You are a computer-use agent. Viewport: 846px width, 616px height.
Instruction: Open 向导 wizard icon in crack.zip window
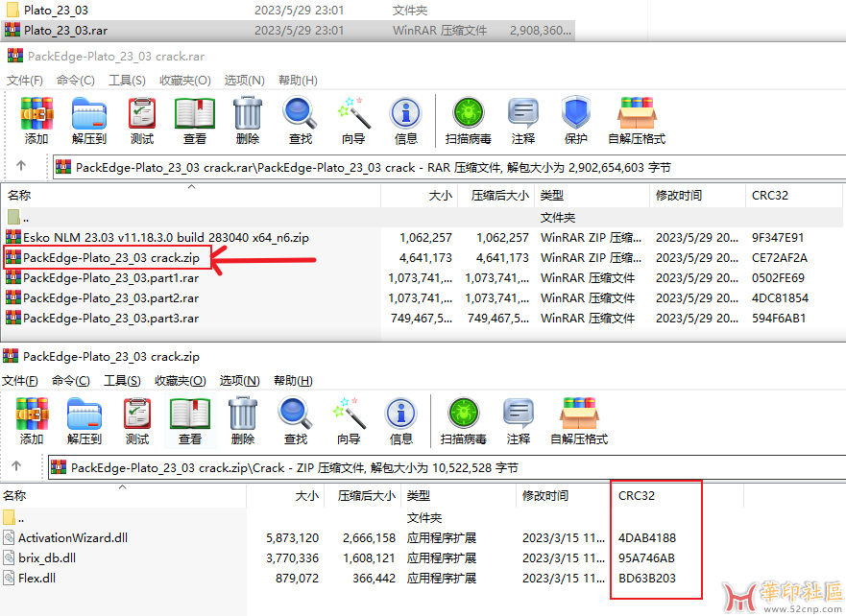pos(349,414)
